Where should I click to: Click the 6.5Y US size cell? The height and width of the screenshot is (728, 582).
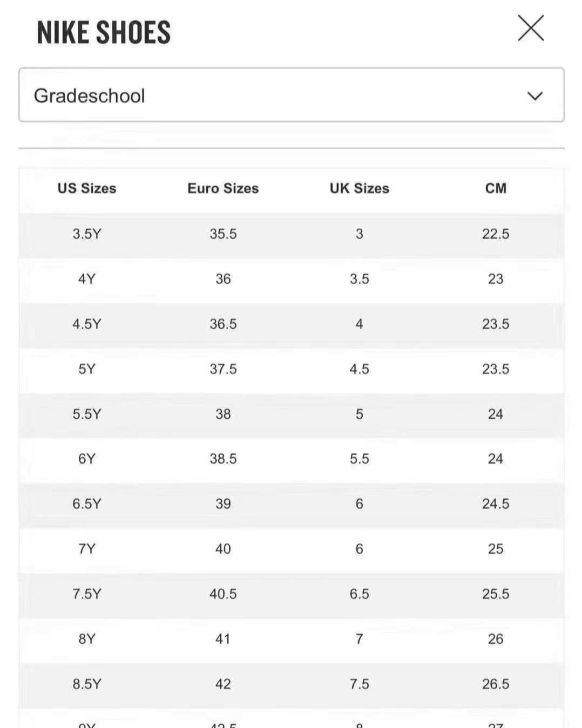pyautogui.click(x=87, y=504)
